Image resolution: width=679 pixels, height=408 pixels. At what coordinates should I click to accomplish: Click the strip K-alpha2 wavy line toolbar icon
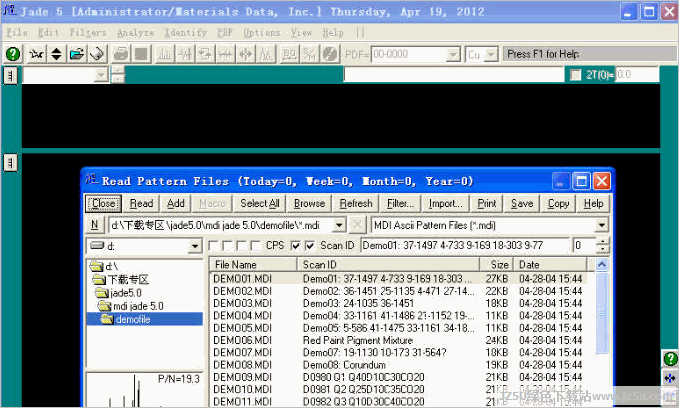tap(226, 54)
